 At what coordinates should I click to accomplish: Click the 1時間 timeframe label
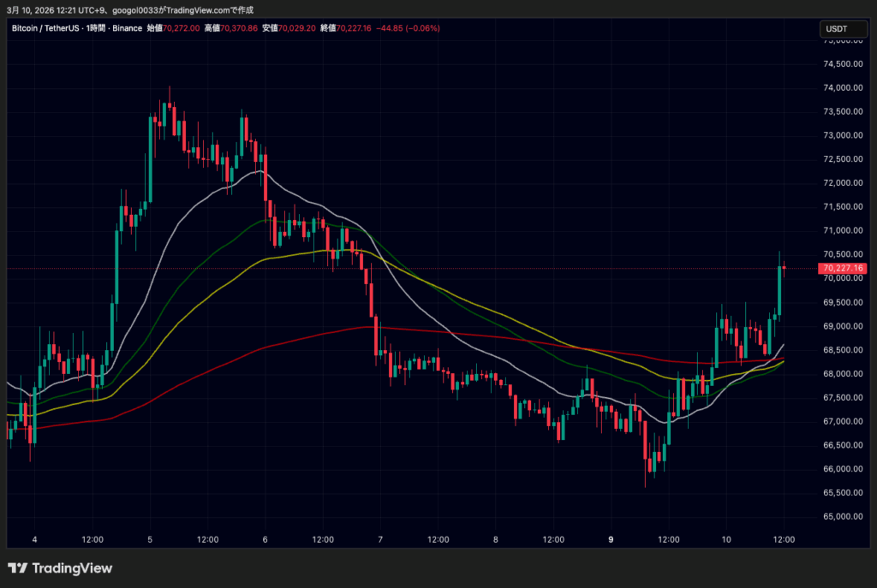94,27
